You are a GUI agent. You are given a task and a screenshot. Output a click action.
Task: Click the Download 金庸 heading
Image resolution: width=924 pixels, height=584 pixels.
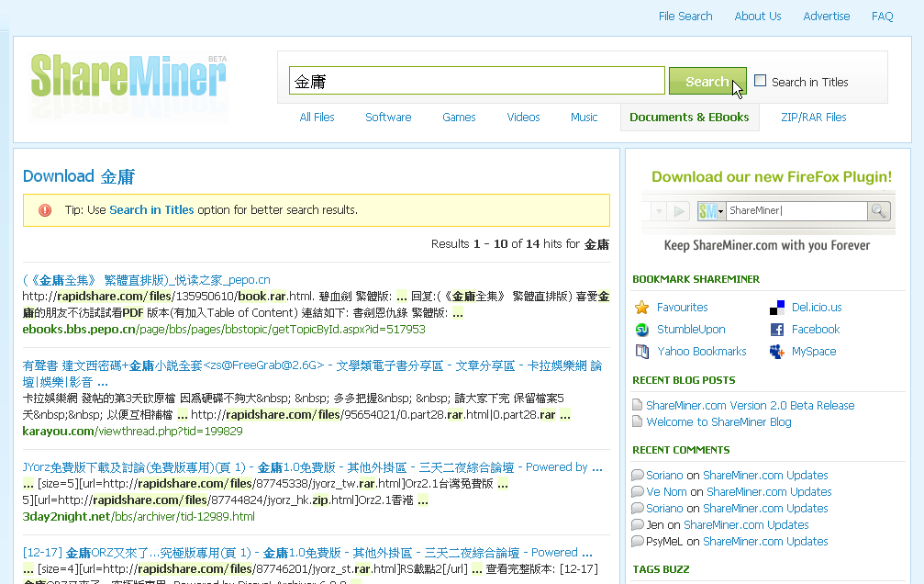coord(79,176)
